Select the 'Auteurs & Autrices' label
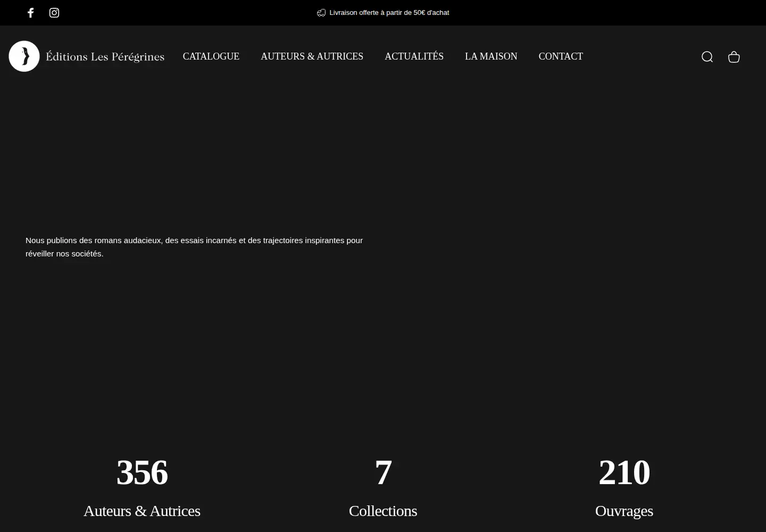Screen dimensions: 766x532 [x=142, y=511]
